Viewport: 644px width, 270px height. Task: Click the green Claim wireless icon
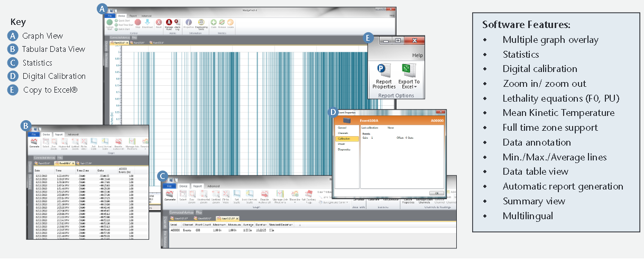[214, 23]
